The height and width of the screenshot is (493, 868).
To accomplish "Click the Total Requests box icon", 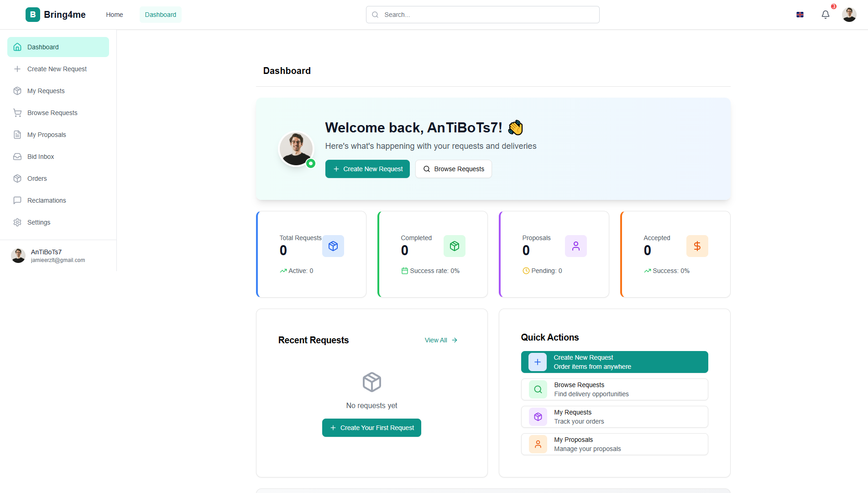I will [333, 246].
